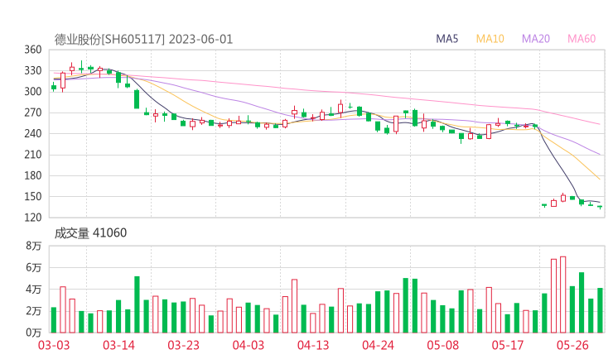The image size is (613, 364).
Task: Click the 270 price axis label
Action: coord(33,113)
